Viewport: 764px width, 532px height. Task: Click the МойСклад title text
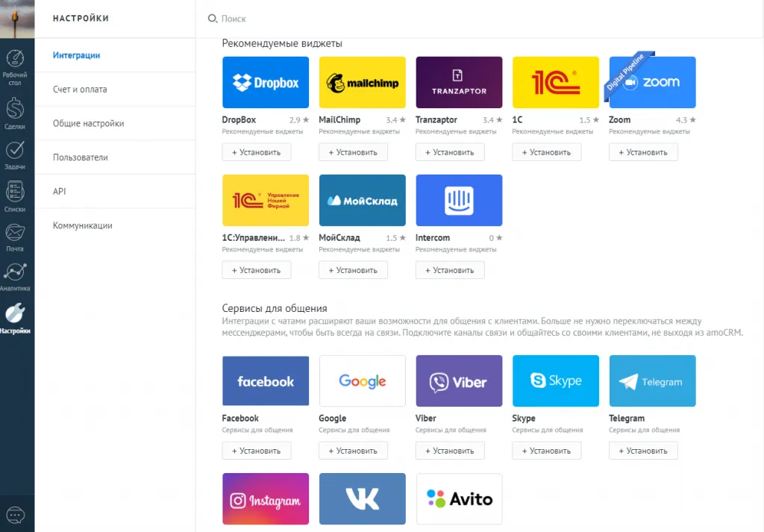339,238
